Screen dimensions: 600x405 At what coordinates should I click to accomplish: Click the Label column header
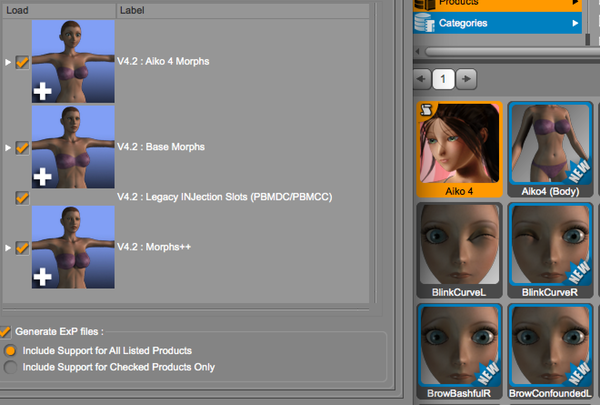243,10
